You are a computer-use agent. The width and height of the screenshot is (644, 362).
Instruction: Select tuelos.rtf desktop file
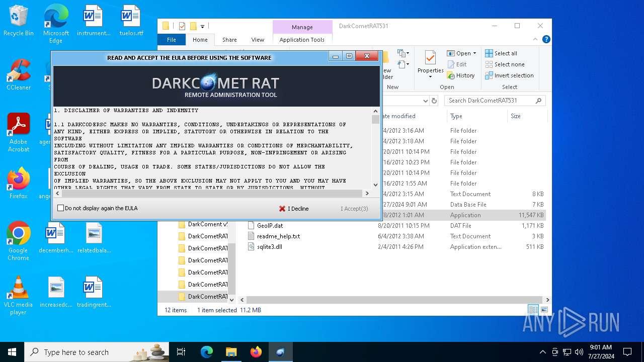(131, 21)
